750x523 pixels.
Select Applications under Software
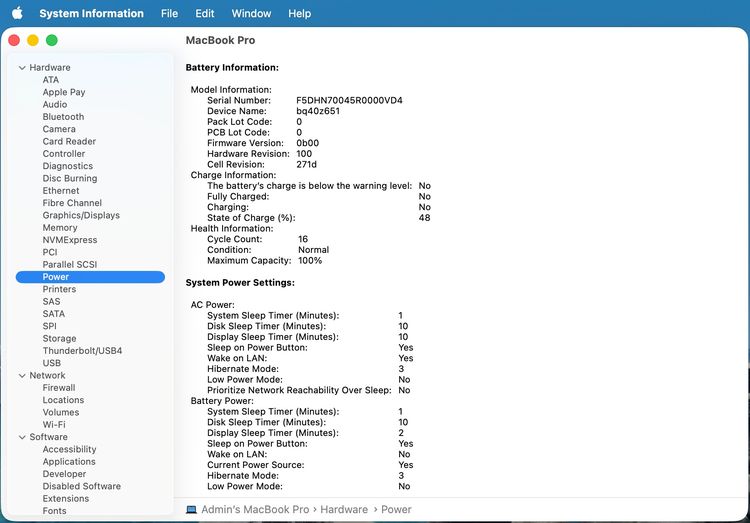coord(69,462)
